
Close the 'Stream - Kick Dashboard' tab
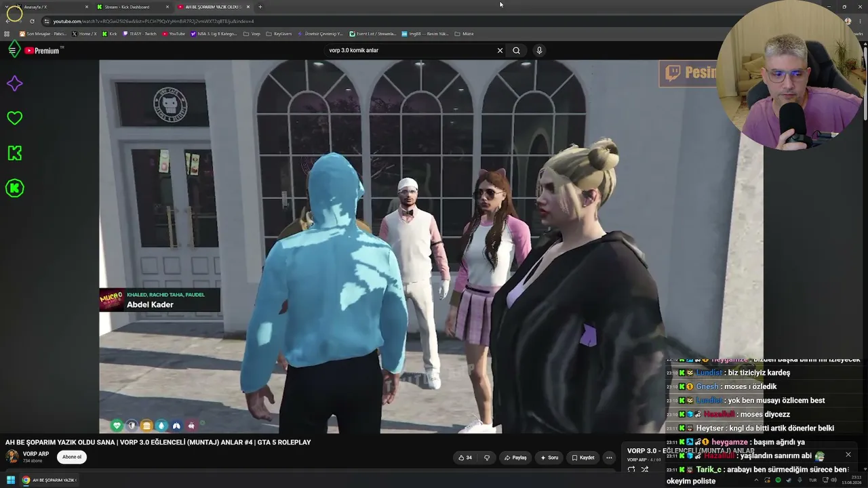point(167,7)
